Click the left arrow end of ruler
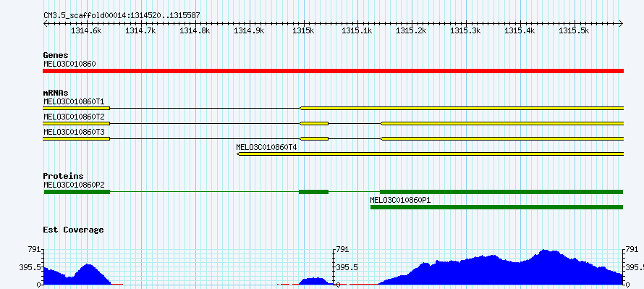This screenshot has height=289, width=644. click(x=45, y=24)
